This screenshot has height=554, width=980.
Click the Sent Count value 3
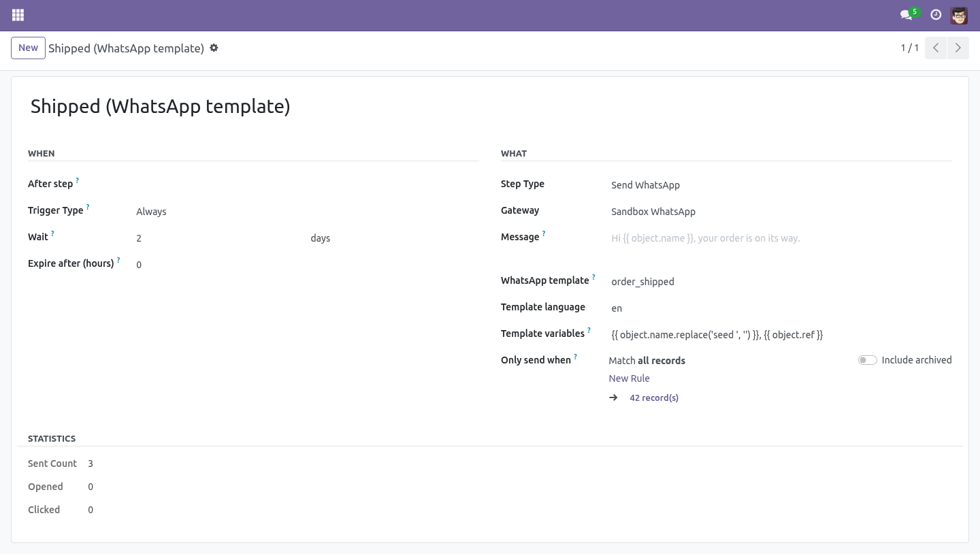tap(91, 463)
